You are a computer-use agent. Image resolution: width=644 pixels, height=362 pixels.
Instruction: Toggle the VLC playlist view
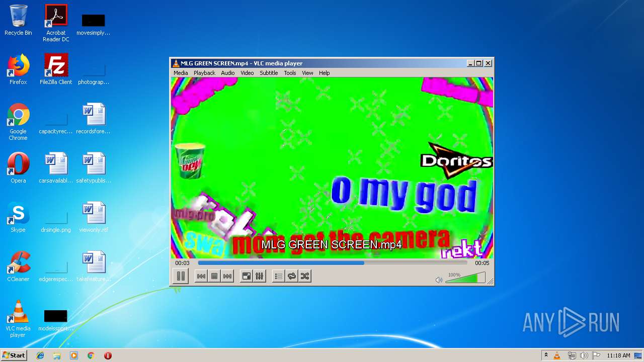[278, 276]
